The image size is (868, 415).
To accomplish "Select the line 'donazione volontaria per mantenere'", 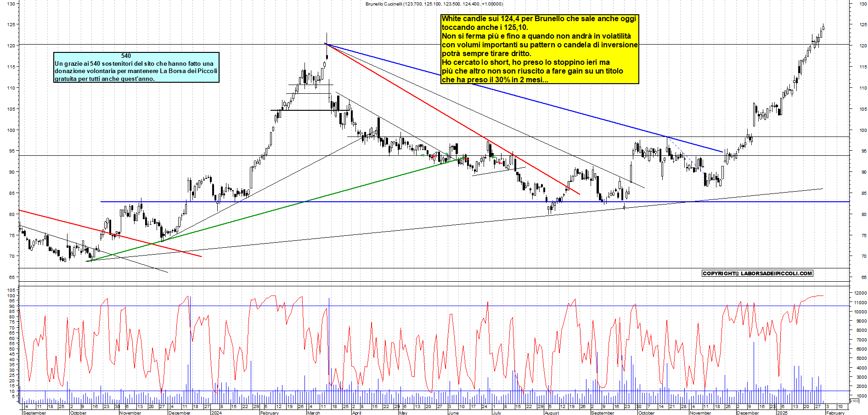I will 136,71.
